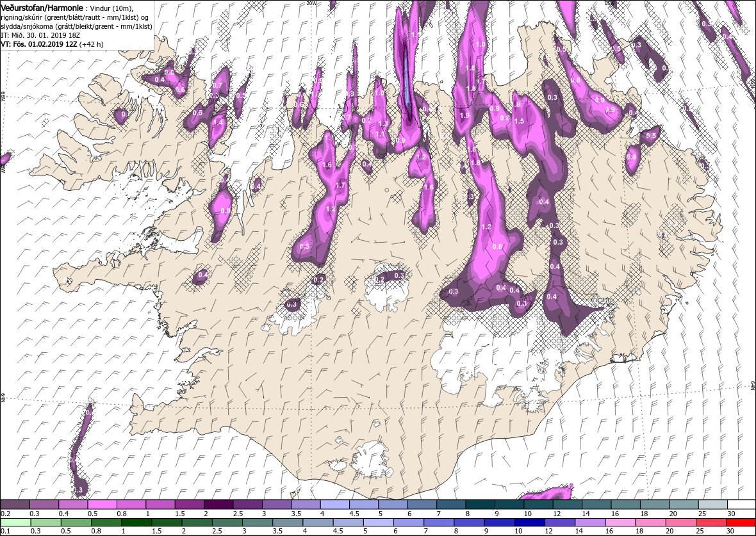The width and height of the screenshot is (756, 536).
Task: Pick top-row legend swatch starting at 0.8
Action: point(131,504)
